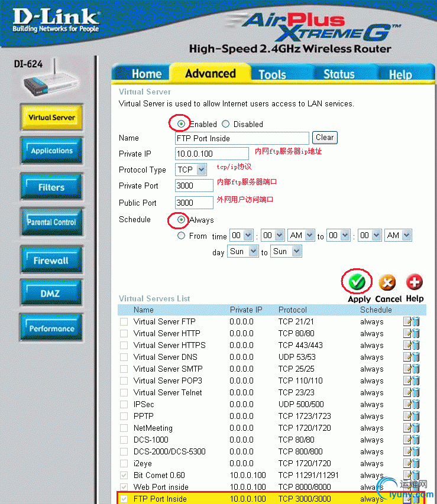This screenshot has height=504, width=437.
Task: Select the From time schedule radio button
Action: click(181, 236)
